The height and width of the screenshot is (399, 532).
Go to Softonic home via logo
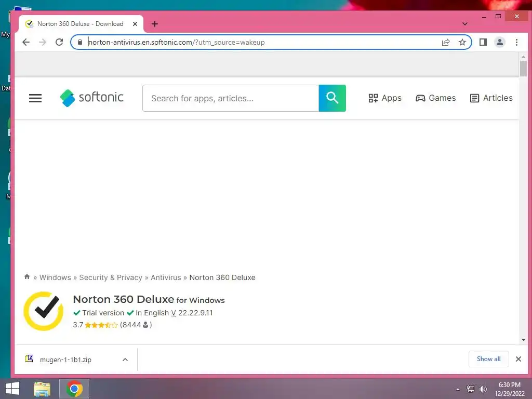pyautogui.click(x=91, y=98)
